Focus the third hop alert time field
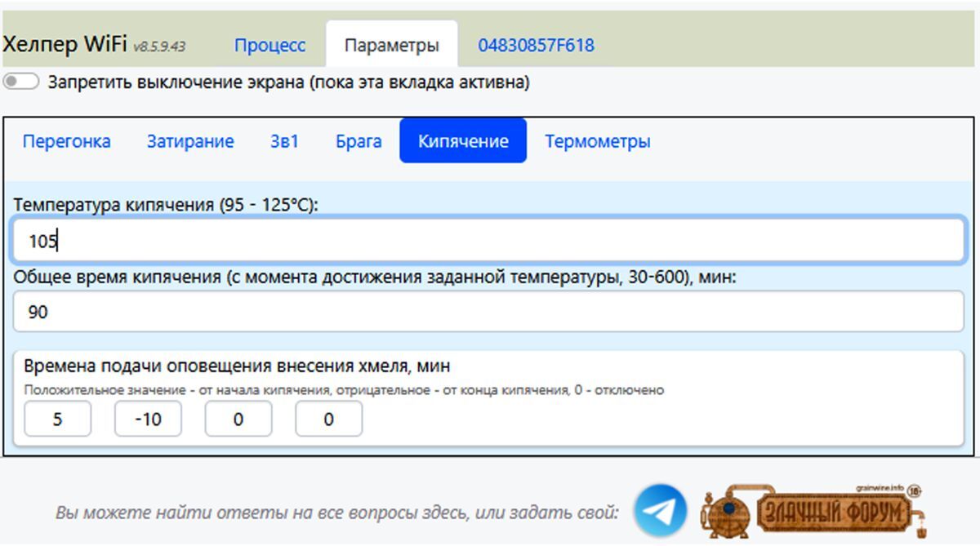 (x=238, y=419)
